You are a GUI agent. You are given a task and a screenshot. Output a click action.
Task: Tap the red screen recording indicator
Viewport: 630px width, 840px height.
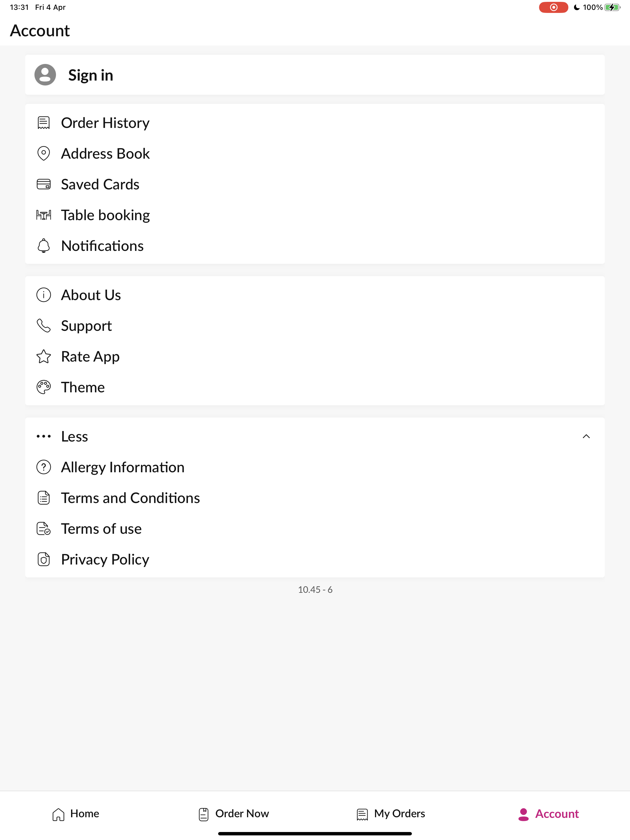click(554, 7)
